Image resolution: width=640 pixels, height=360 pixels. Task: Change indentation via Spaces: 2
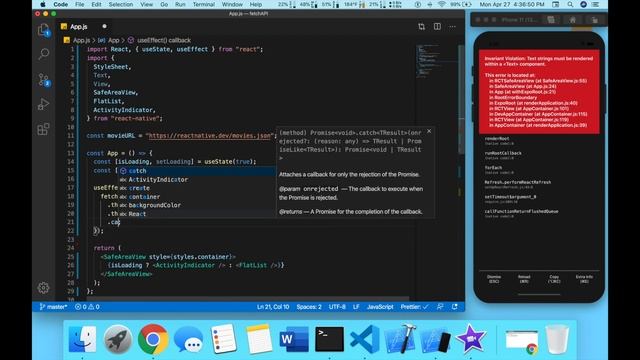(x=309, y=307)
